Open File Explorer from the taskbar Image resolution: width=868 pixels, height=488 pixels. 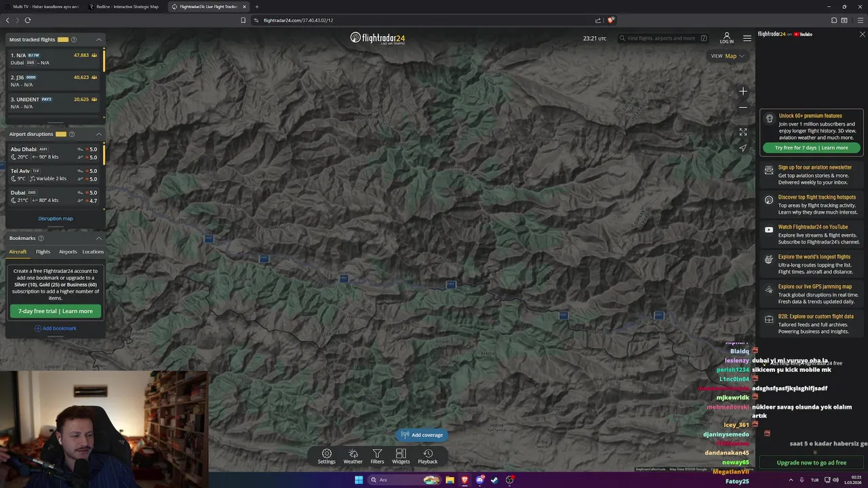[450, 480]
